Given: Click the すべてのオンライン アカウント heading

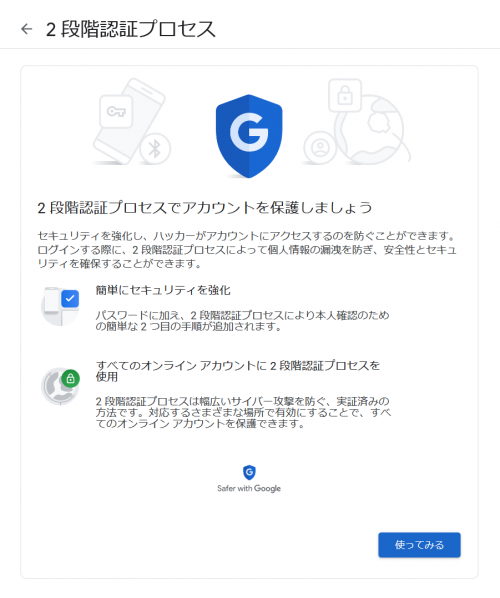Looking at the screenshot, I should (x=238, y=371).
